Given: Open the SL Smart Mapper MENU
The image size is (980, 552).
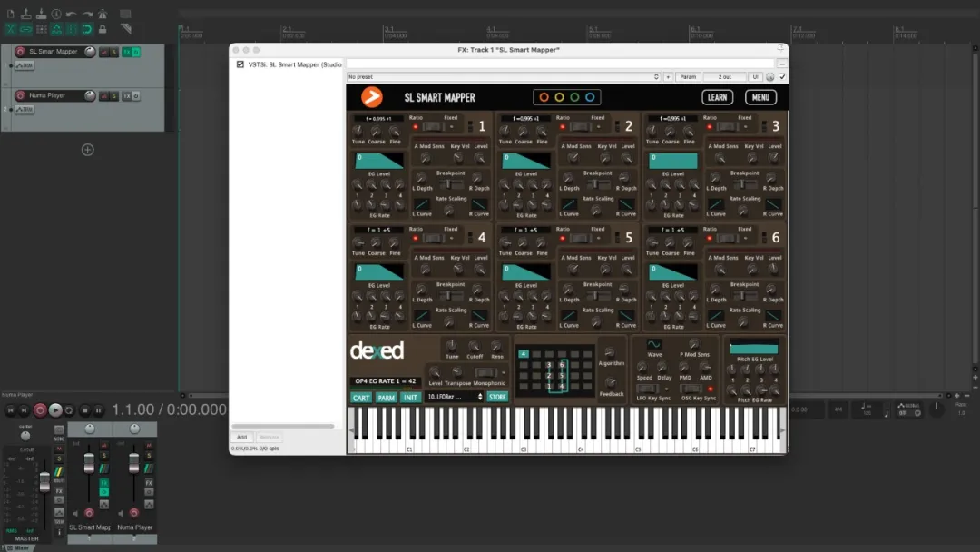Looking at the screenshot, I should (760, 97).
